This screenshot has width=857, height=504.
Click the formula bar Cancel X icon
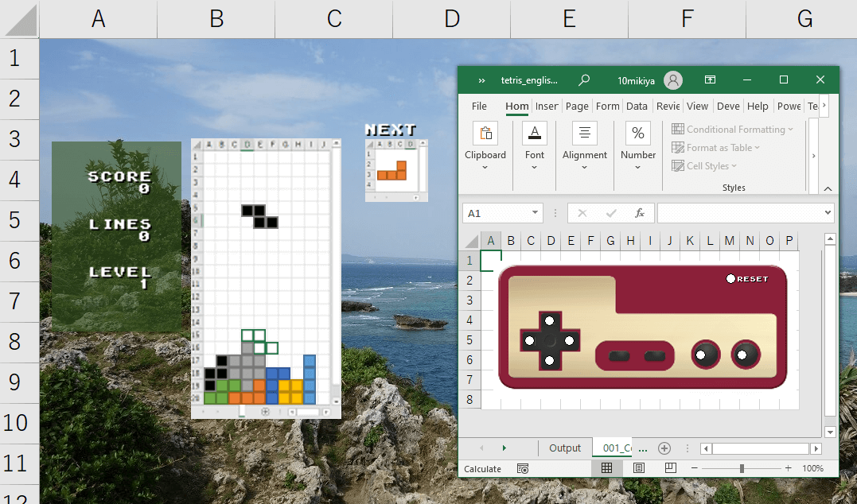click(x=582, y=213)
